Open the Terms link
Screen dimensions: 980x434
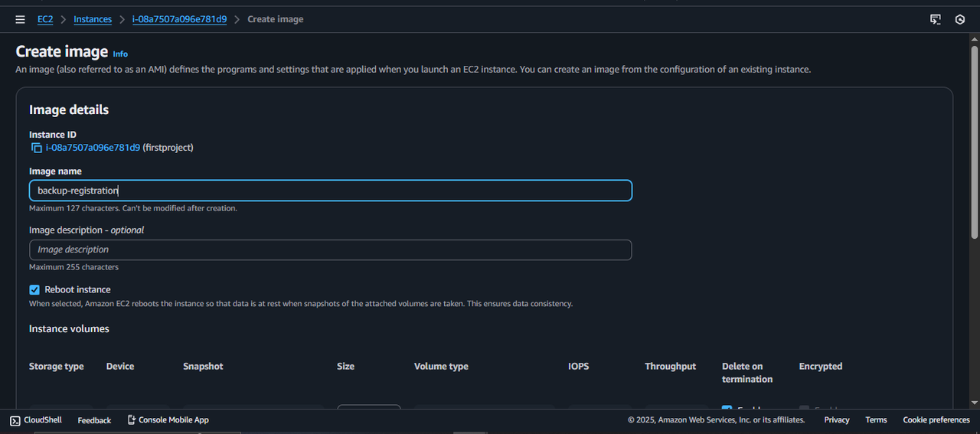click(876, 419)
